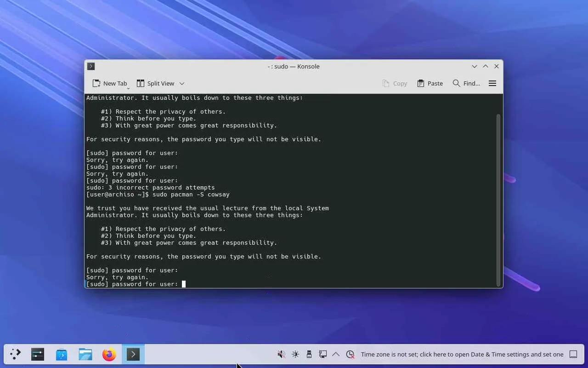
Task: Expand the New Tab dropdown arrow
Action: (128, 87)
